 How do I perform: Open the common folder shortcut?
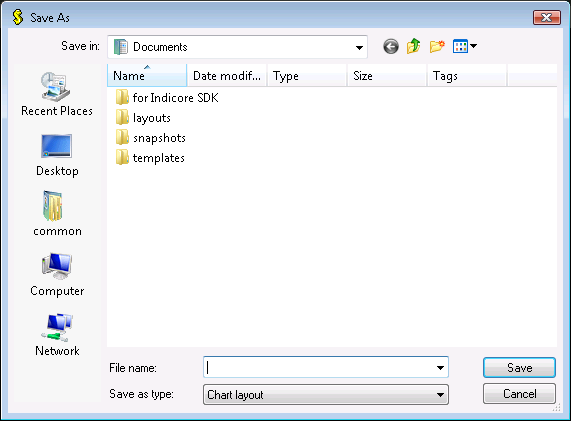tap(57, 214)
